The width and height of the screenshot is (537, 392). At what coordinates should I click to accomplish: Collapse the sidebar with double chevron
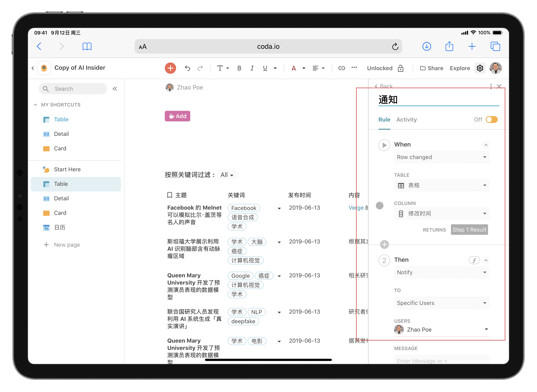[115, 89]
